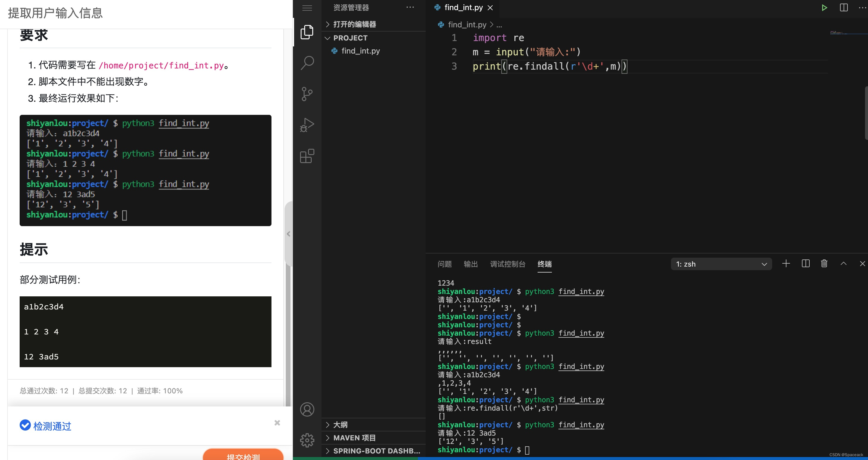Close the notification banner
Image resolution: width=868 pixels, height=460 pixels.
tap(277, 423)
